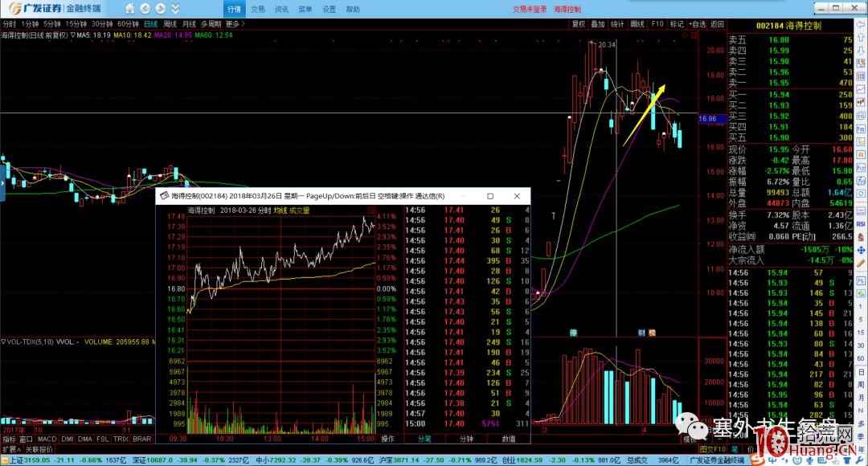
Task: Click the 窗口 window tab
Action: click(26, 439)
